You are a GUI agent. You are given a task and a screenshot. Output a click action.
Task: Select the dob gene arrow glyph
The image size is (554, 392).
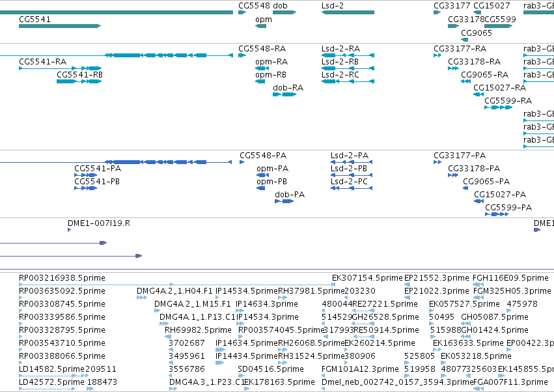(284, 12)
